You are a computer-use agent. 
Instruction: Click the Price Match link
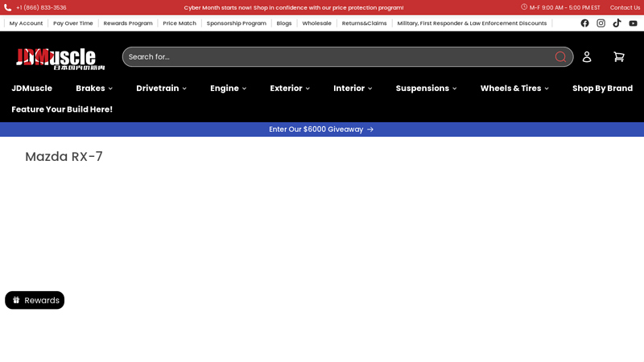click(180, 23)
